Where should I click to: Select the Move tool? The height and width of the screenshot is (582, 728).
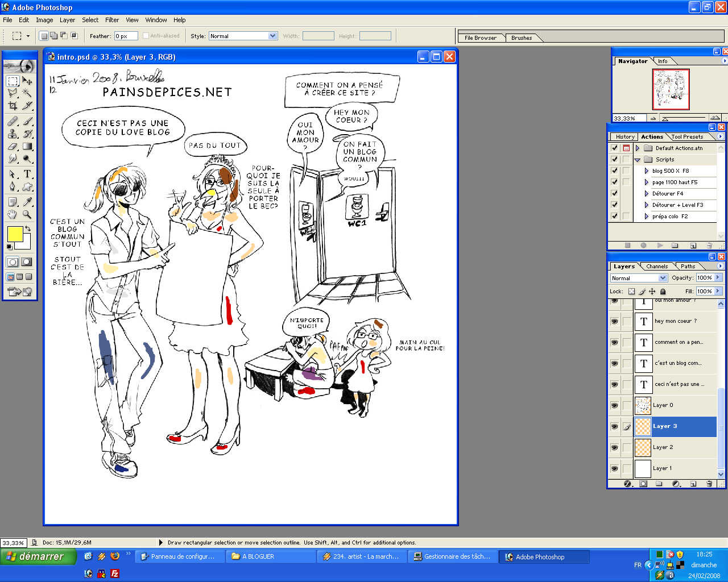tap(27, 81)
